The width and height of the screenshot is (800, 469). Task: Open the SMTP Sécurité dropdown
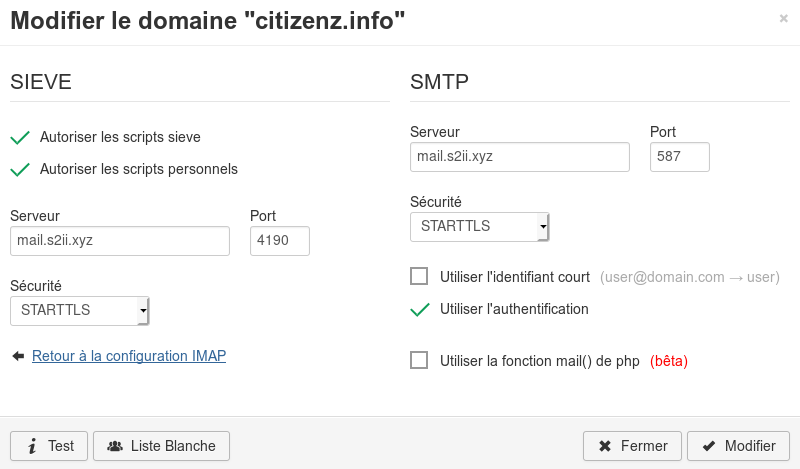pyautogui.click(x=480, y=226)
